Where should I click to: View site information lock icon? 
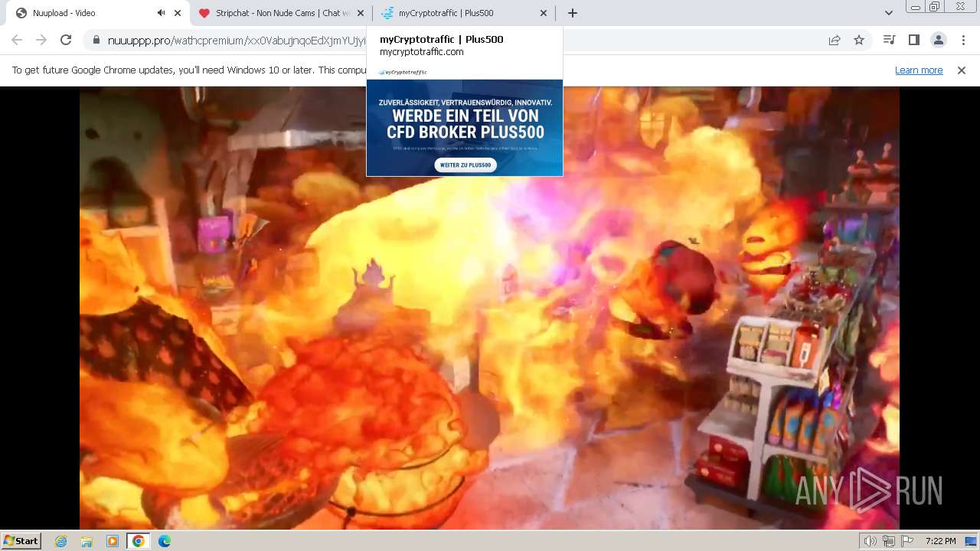click(96, 41)
